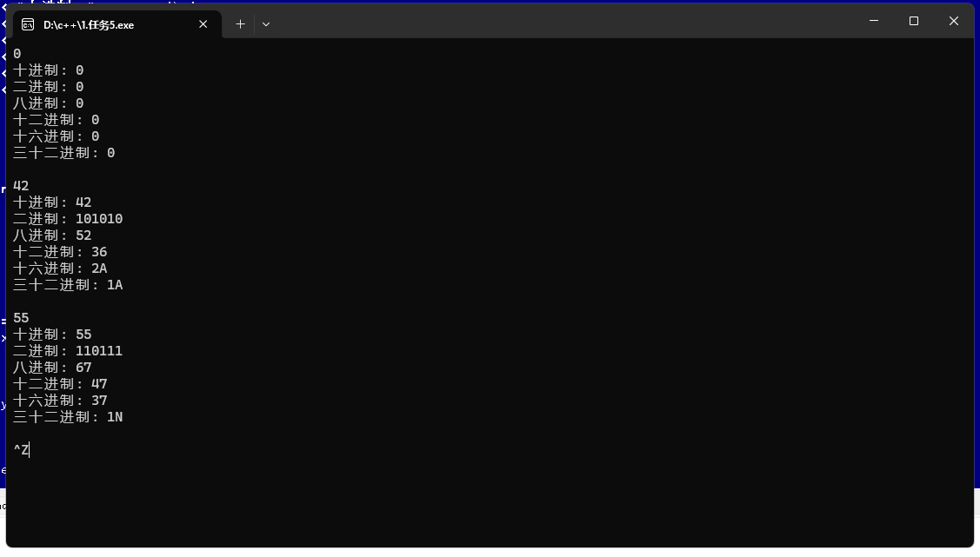This screenshot has height=557, width=980.
Task: Click the line '十进制: 0'
Action: 49,70
